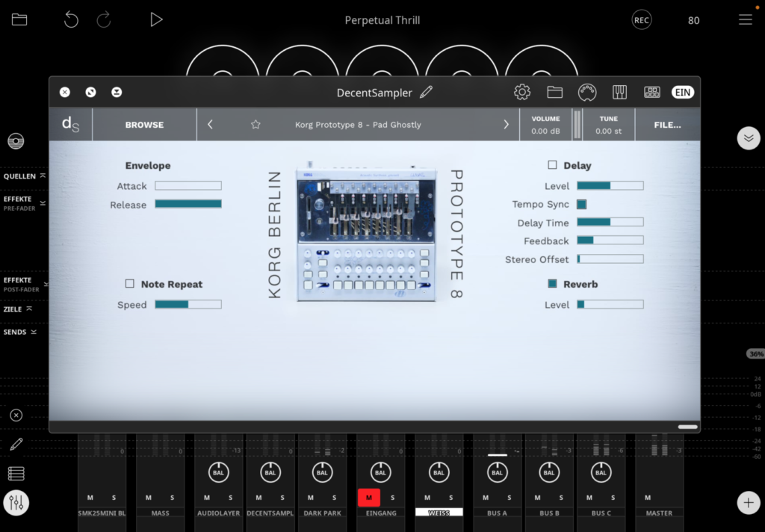Click the undo arrow icon
Viewport: 765px width, 532px height.
(71, 20)
